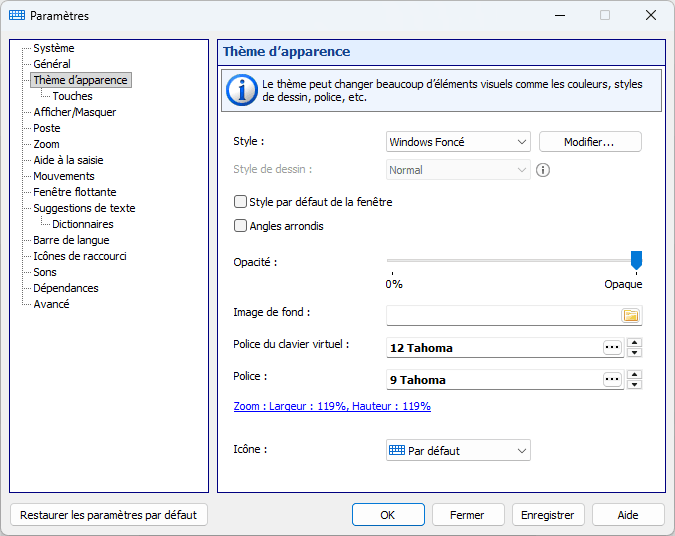The image size is (675, 536).
Task: Click the info icon beside Style de dessin
Action: coord(542,170)
